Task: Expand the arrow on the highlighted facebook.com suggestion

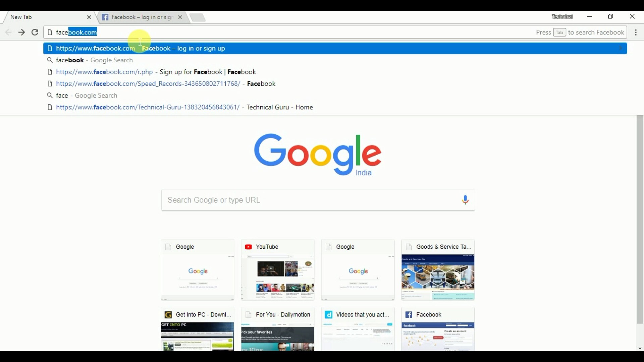Action: point(620,48)
